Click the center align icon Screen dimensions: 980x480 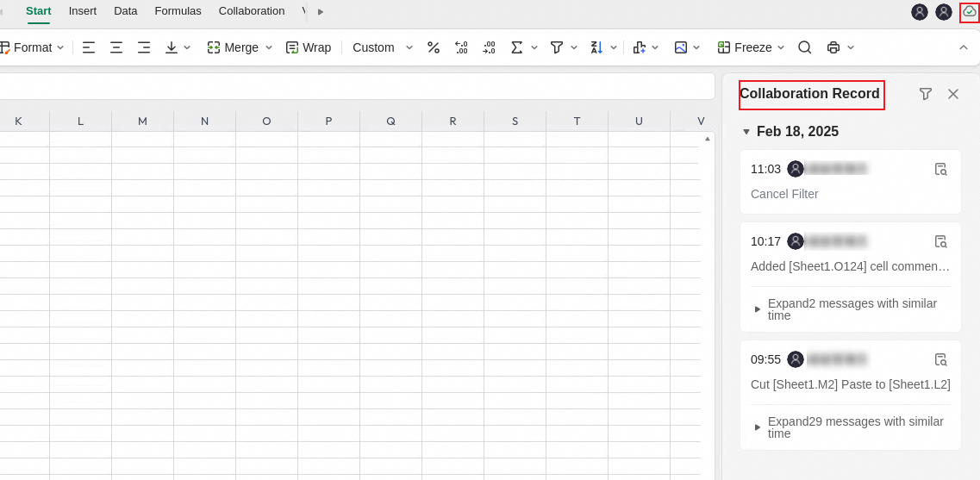pos(116,47)
